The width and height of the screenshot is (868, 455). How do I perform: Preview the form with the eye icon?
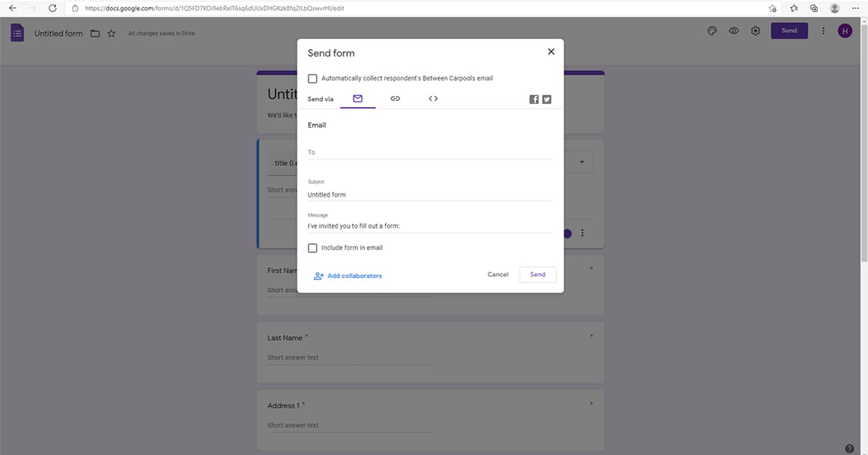[x=734, y=31]
